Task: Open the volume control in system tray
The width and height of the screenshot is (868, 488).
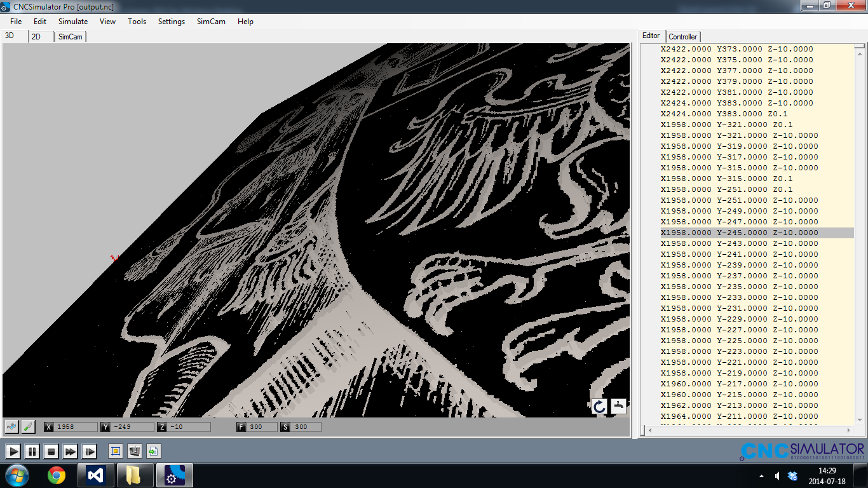Action: [x=777, y=476]
